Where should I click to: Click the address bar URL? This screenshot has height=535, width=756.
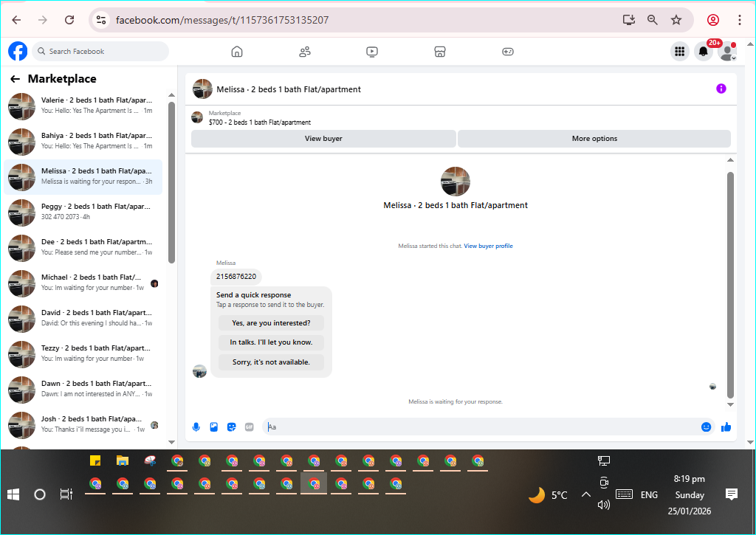coord(222,20)
